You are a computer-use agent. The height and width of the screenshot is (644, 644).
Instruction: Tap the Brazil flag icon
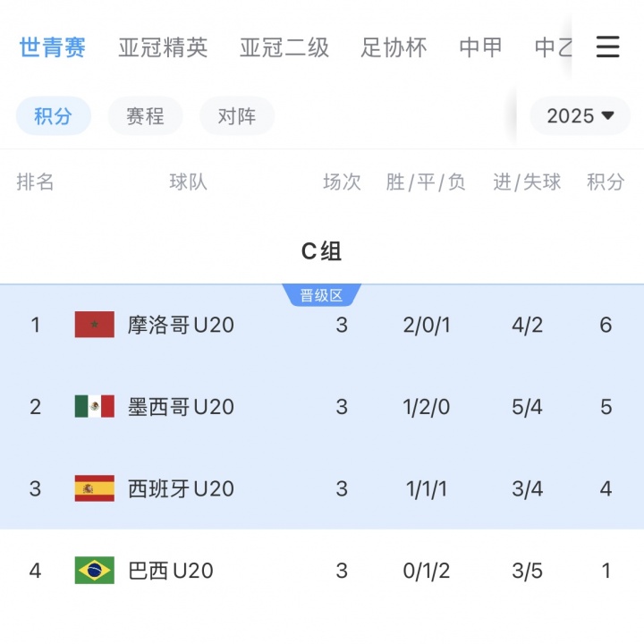tap(94, 571)
